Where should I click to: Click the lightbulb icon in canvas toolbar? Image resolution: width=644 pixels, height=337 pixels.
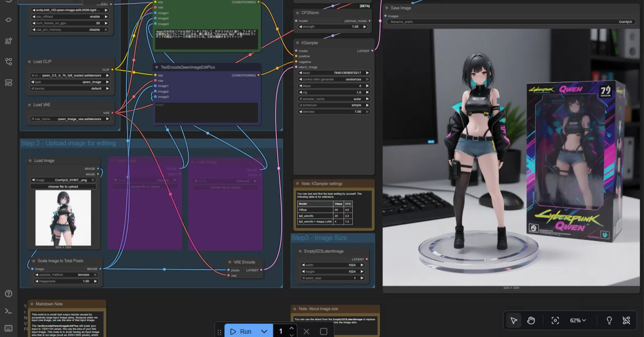click(609, 320)
